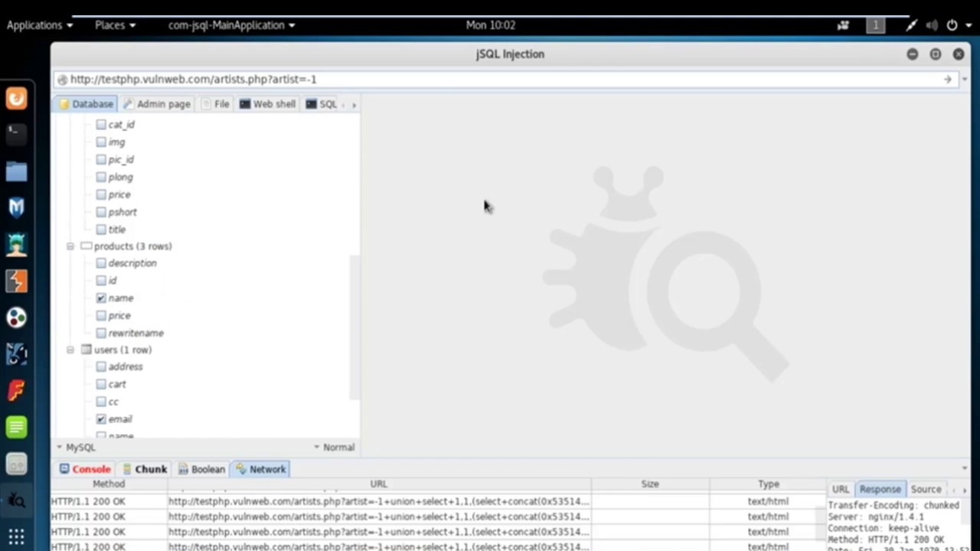Launch the terminal from the dock
Screen dimensions: 980x551
(16, 133)
